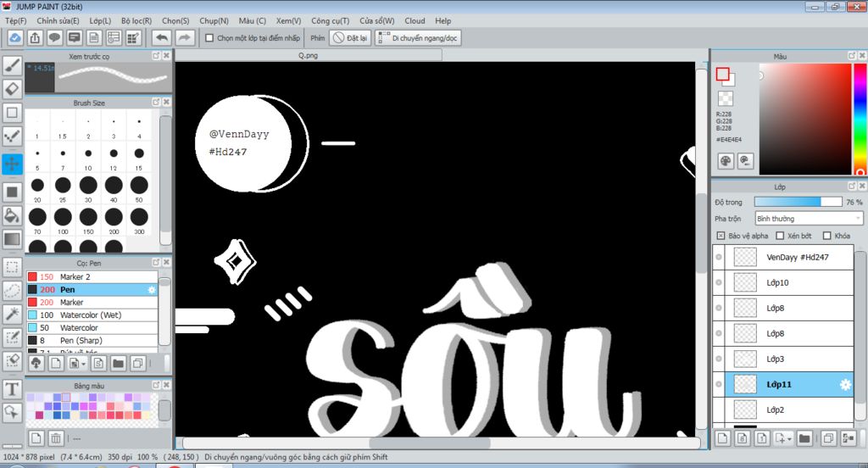Hide the Lớp10 layer
Viewport: 868px width, 468px height.
click(x=719, y=282)
